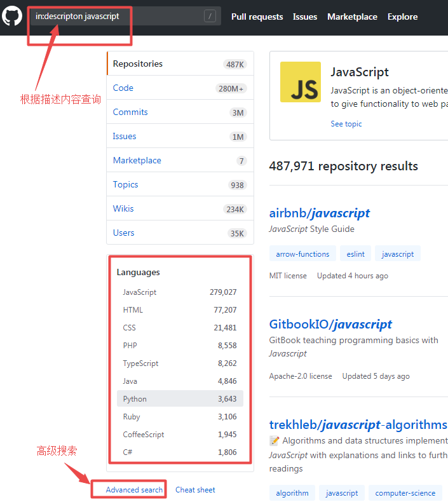This screenshot has height=502, width=448.
Task: Filter results by CoffeeScript language
Action: pyautogui.click(x=180, y=435)
